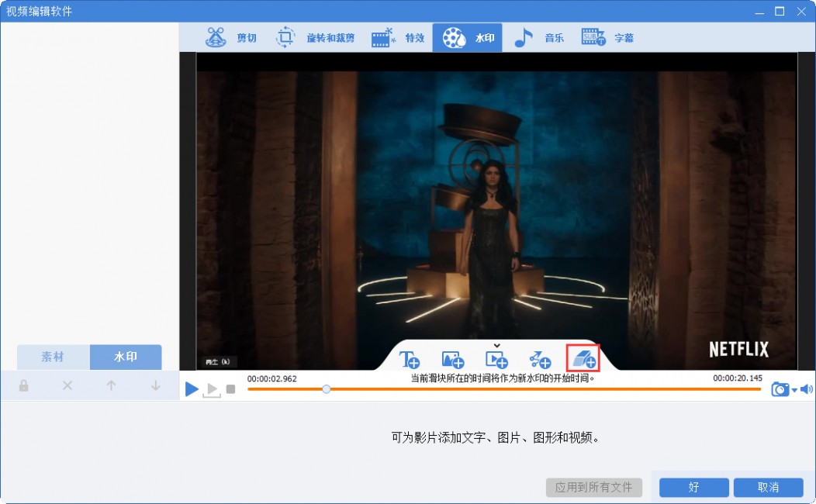Click the play-segment button with bracket
The image size is (816, 504).
[x=212, y=389]
